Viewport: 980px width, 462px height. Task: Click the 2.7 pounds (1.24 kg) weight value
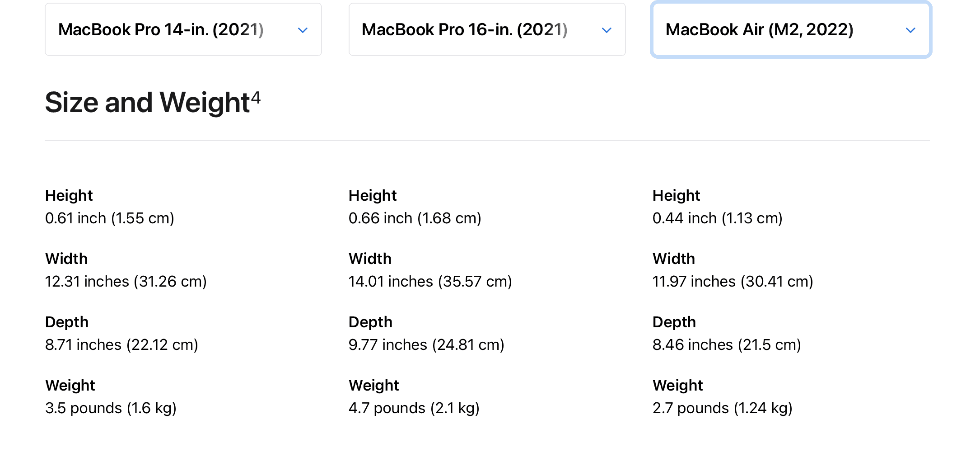722,408
